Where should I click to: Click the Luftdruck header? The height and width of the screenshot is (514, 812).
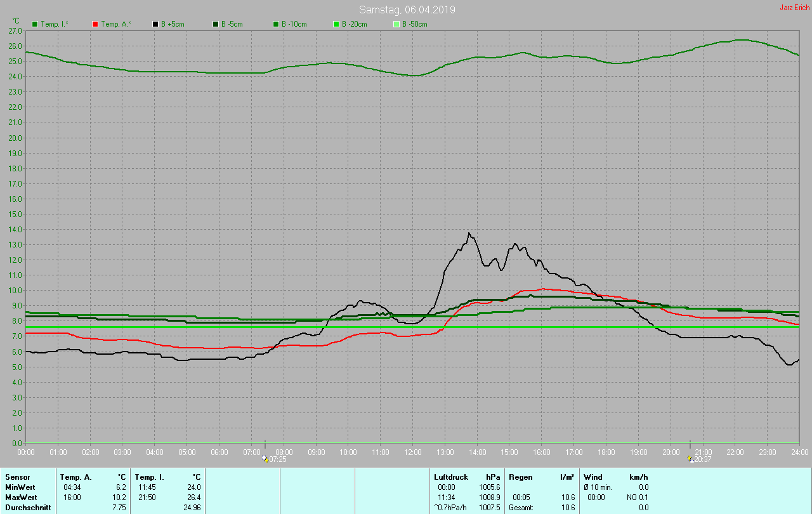click(x=451, y=477)
